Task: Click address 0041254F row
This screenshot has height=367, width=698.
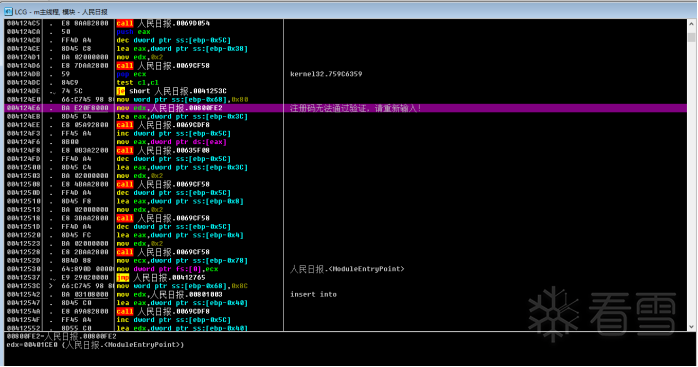Action: point(23,320)
